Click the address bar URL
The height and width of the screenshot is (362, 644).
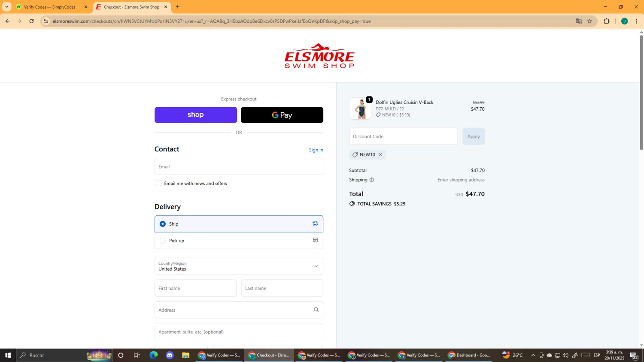pos(212,21)
